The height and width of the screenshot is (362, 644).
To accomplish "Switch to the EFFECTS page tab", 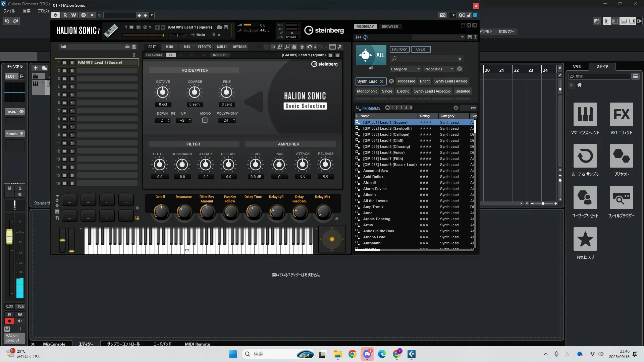I will 204,47.
